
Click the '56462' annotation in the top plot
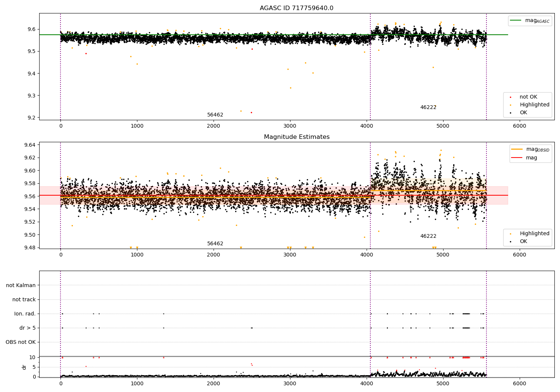point(215,115)
